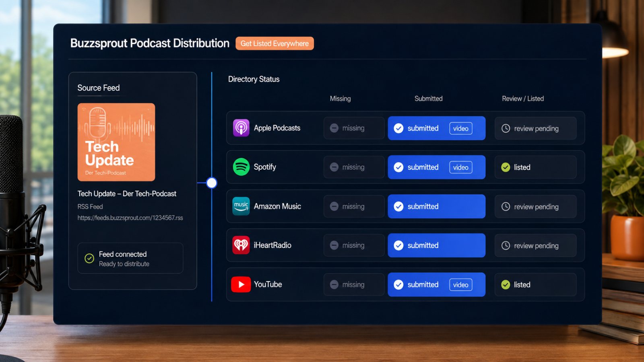Viewport: 644px width, 362px height.
Task: Click minus icon in Amazon Music missing chip
Action: click(x=334, y=206)
